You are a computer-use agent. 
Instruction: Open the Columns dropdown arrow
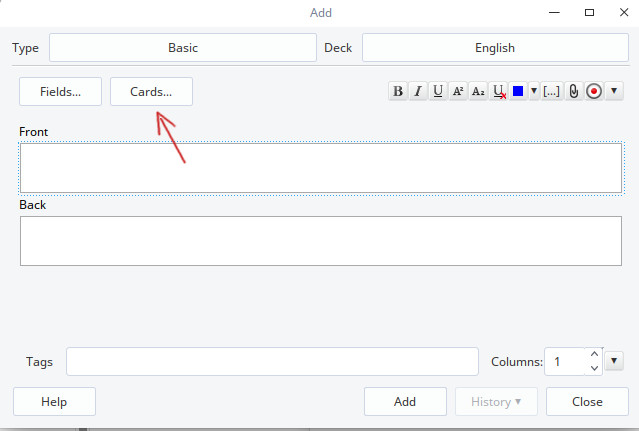[x=615, y=361]
